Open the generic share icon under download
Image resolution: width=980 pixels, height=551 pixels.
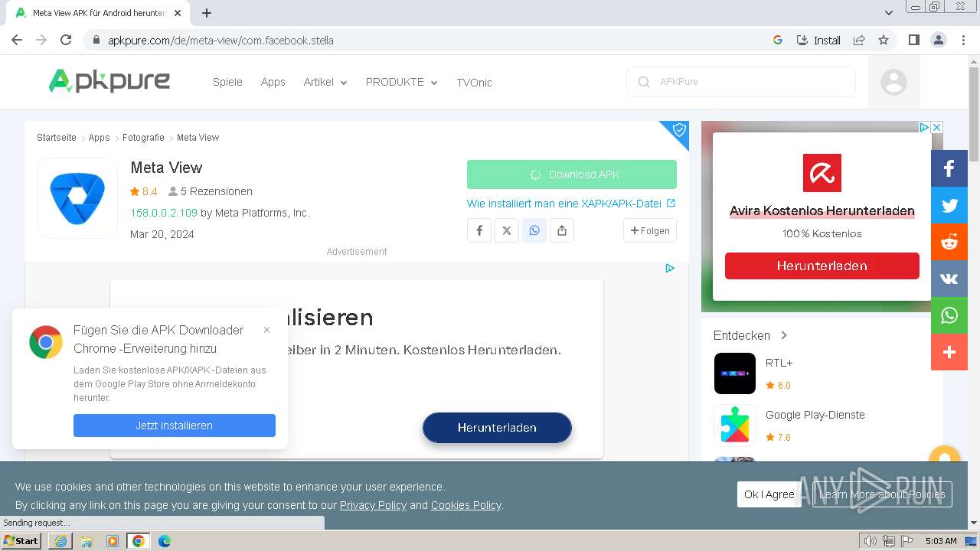point(562,230)
